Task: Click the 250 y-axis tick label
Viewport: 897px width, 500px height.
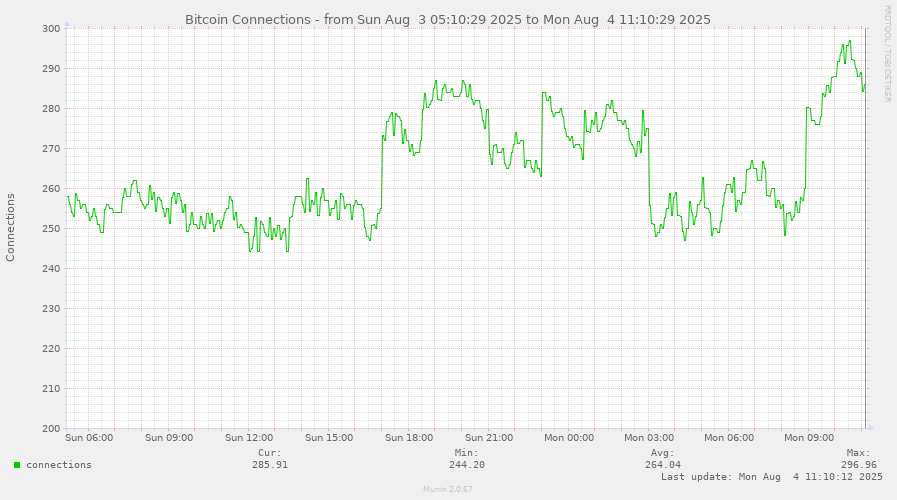Action: 51,229
